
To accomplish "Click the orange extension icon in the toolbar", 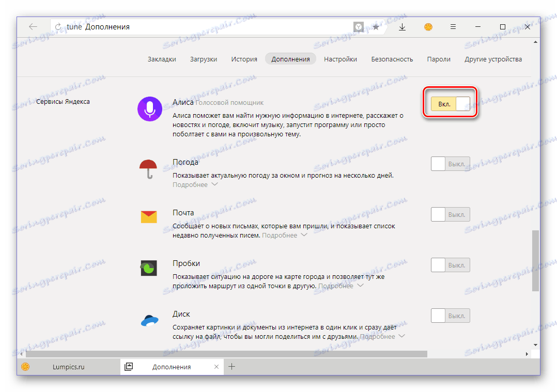I will (428, 27).
